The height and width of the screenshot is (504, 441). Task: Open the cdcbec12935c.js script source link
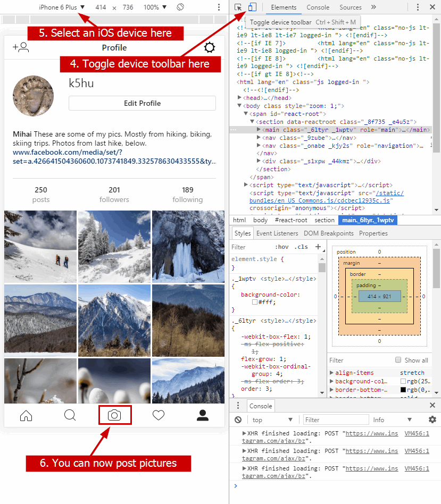[x=326, y=197]
